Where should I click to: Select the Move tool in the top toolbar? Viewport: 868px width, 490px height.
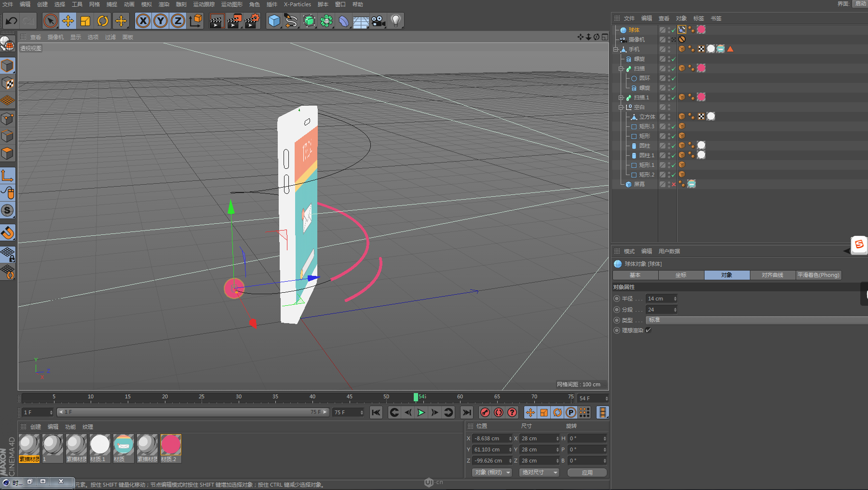68,21
